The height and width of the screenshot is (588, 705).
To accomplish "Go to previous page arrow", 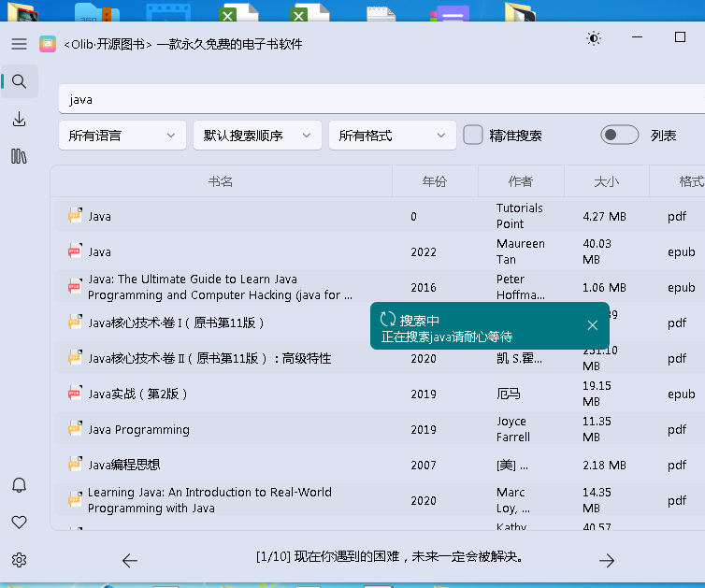I will point(130,560).
